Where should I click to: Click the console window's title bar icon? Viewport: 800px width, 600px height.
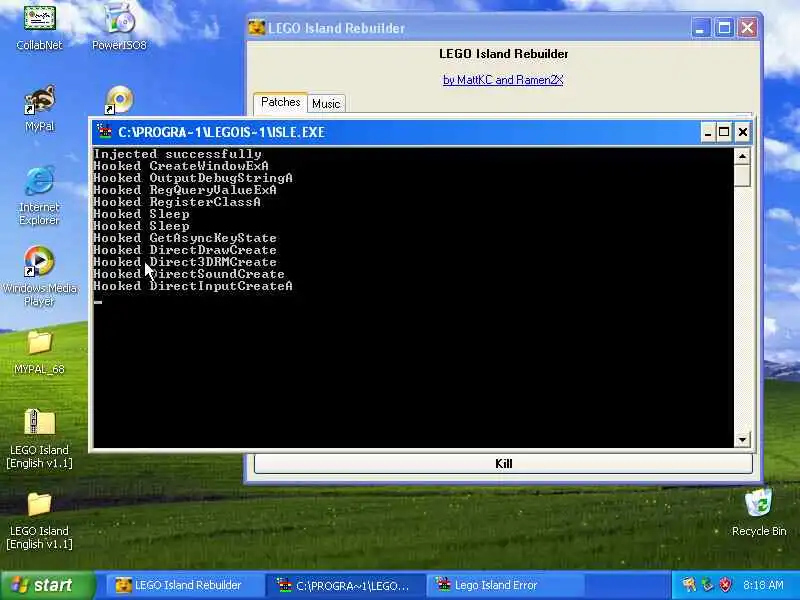pyautogui.click(x=104, y=132)
